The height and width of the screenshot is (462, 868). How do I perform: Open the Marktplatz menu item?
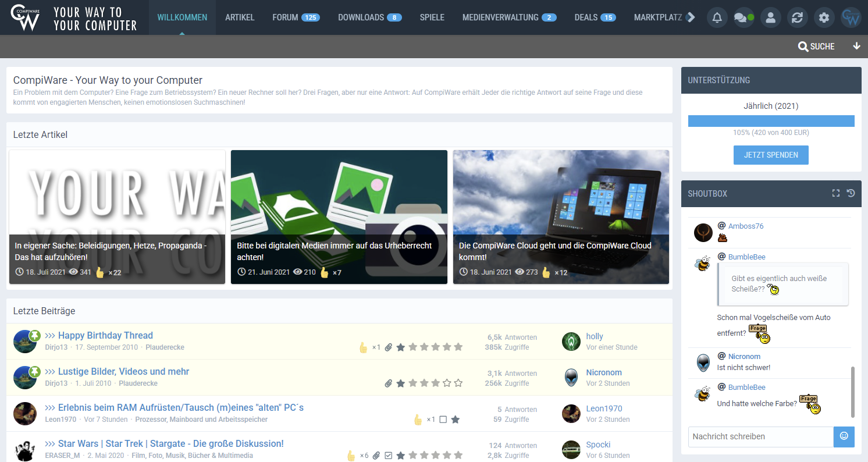click(658, 17)
